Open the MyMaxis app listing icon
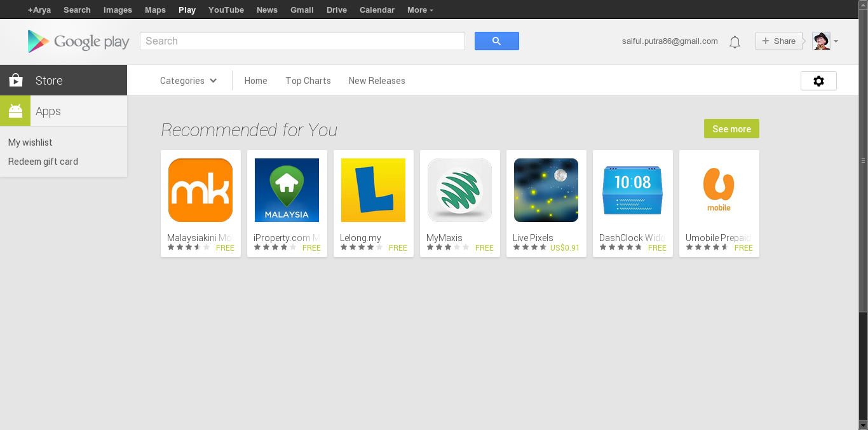Image resolution: width=868 pixels, height=430 pixels. pos(459,190)
